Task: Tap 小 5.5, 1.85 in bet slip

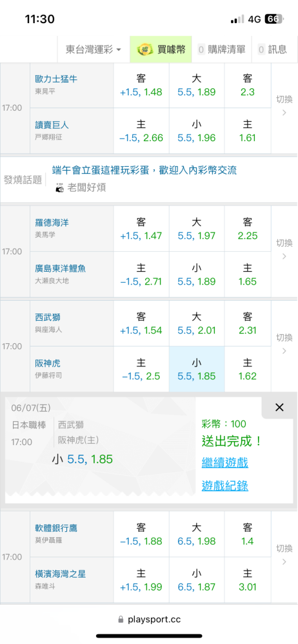Action: point(82,459)
